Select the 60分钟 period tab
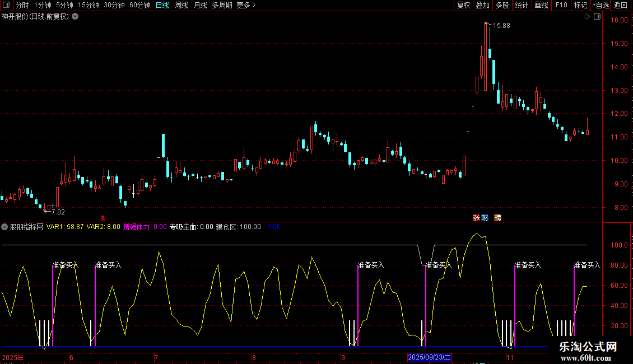Viewport: 633px width, 364px height. [x=139, y=5]
